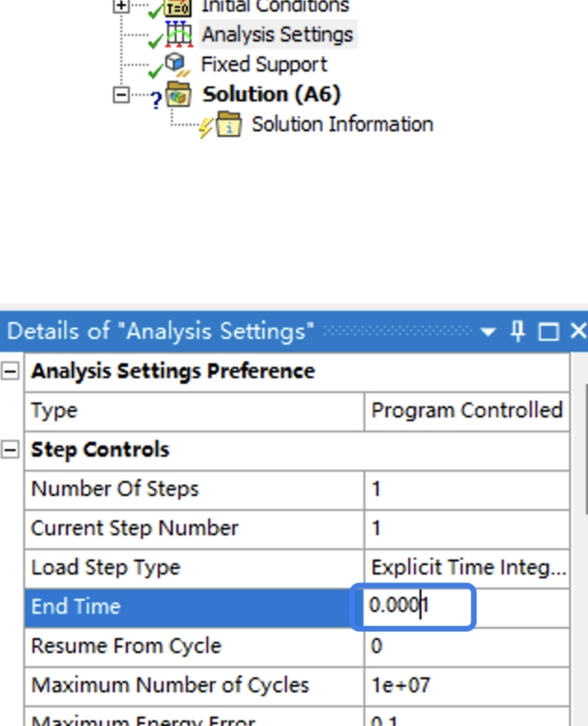Image resolution: width=588 pixels, height=726 pixels.
Task: Click the Details panel vertical scrollbar
Action: coord(585,449)
